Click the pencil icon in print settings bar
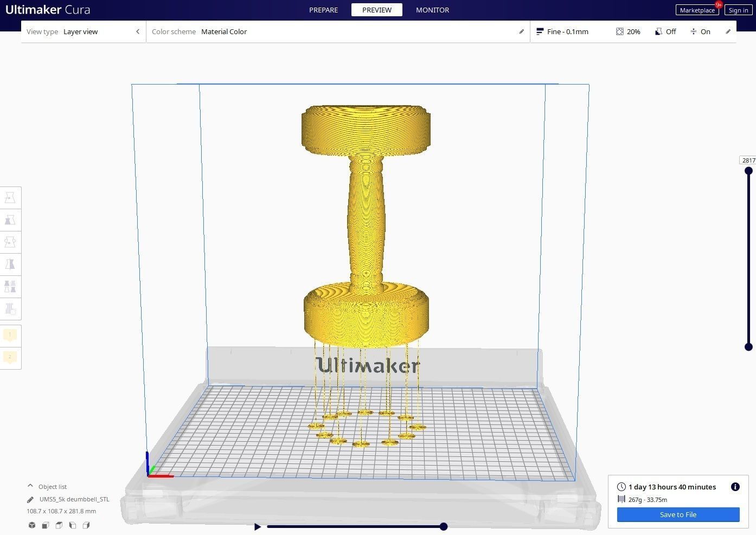Viewport: 756px width, 535px height. 728,31
